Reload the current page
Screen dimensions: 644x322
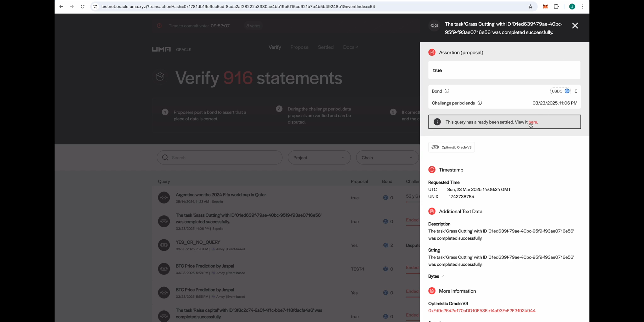(x=82, y=7)
